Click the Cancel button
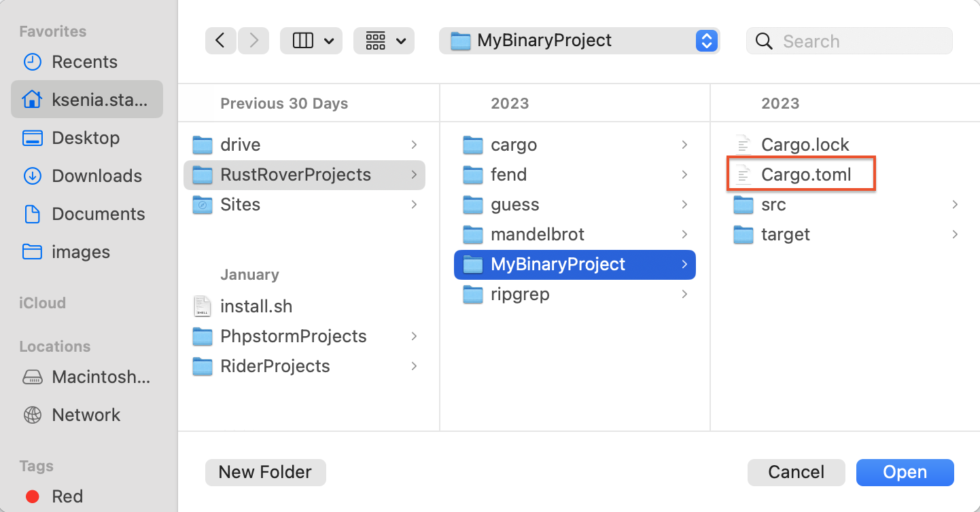Image resolution: width=980 pixels, height=512 pixels. click(796, 472)
